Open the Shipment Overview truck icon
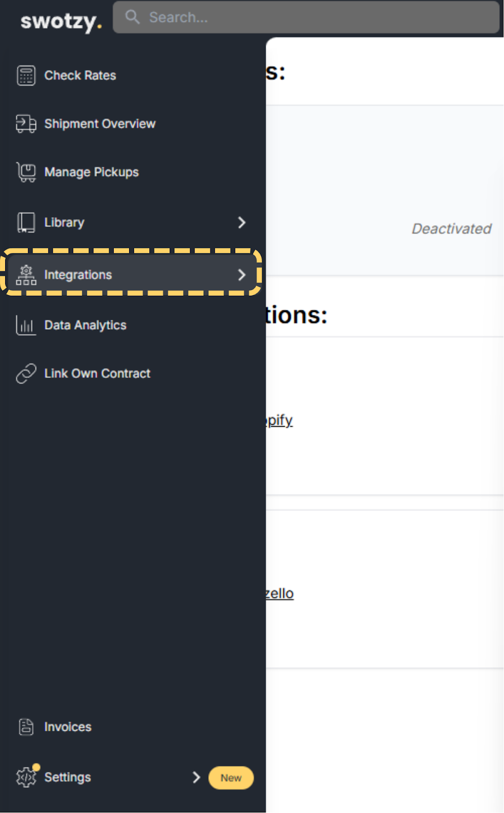The width and height of the screenshot is (504, 813). tap(26, 124)
